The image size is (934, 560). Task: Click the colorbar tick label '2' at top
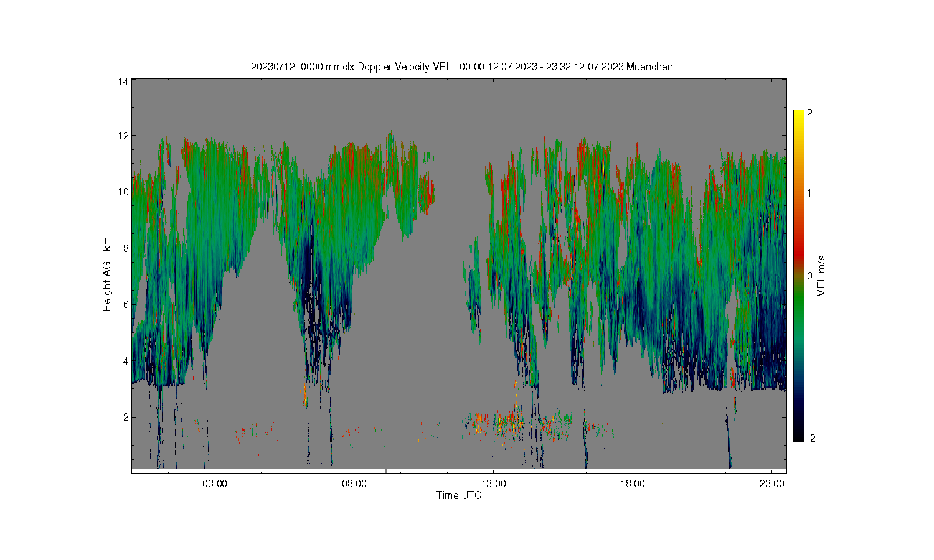point(809,113)
